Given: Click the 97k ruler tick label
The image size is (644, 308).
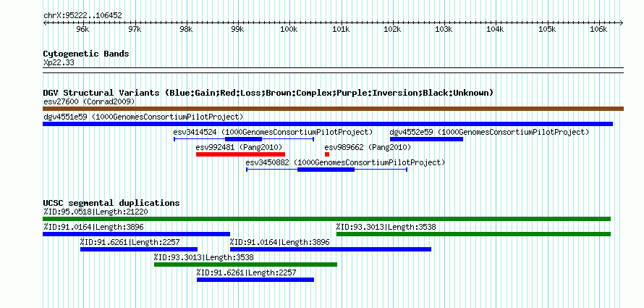Looking at the screenshot, I should [135, 30].
